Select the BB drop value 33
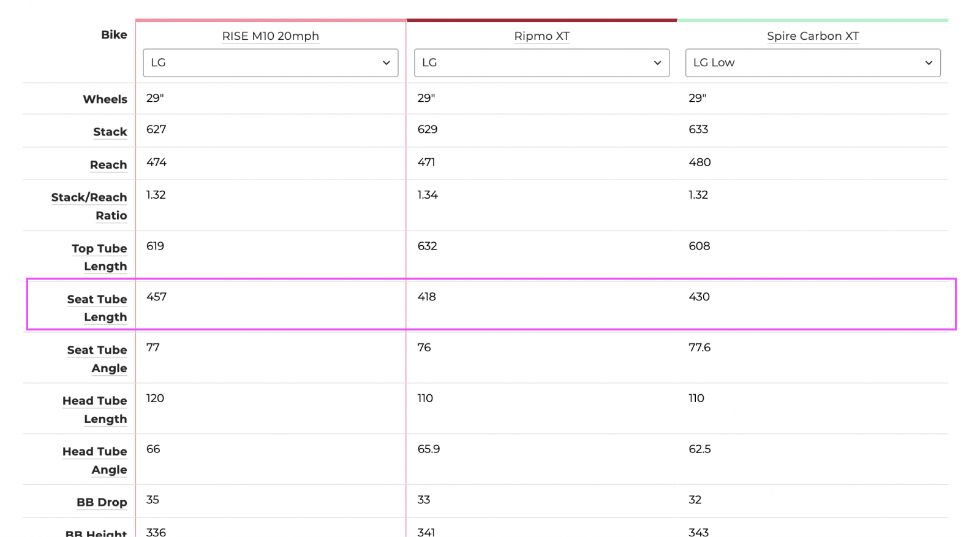 point(424,500)
